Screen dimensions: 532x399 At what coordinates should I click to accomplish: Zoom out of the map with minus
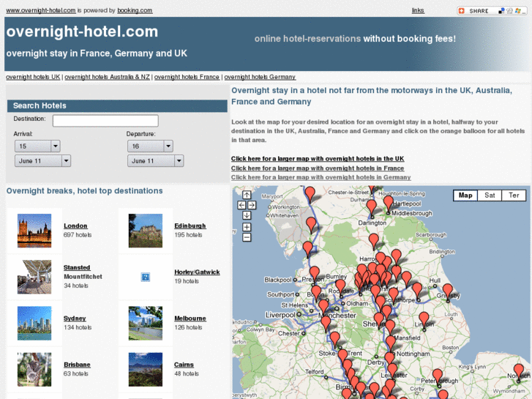pos(247,237)
